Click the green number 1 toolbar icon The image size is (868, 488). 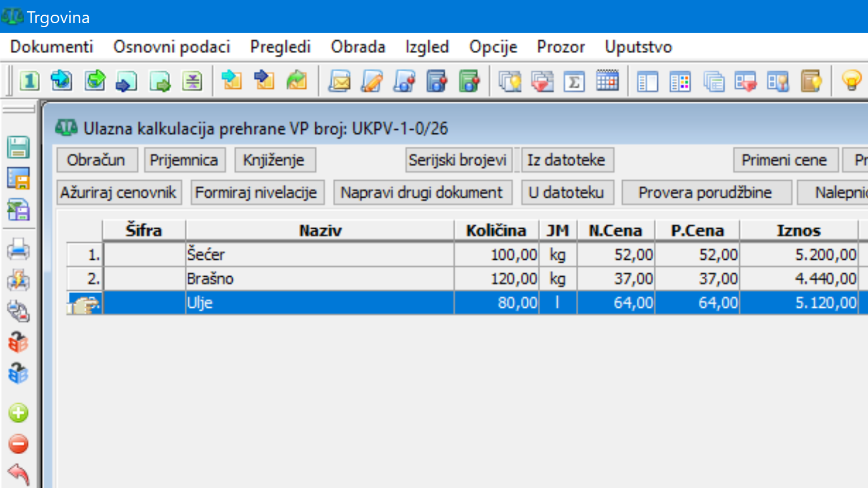point(29,81)
